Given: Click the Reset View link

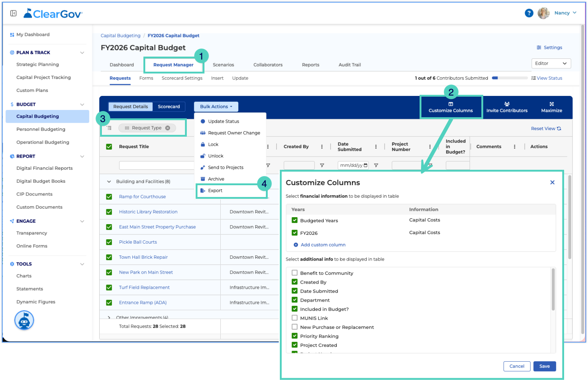Looking at the screenshot, I should [546, 129].
